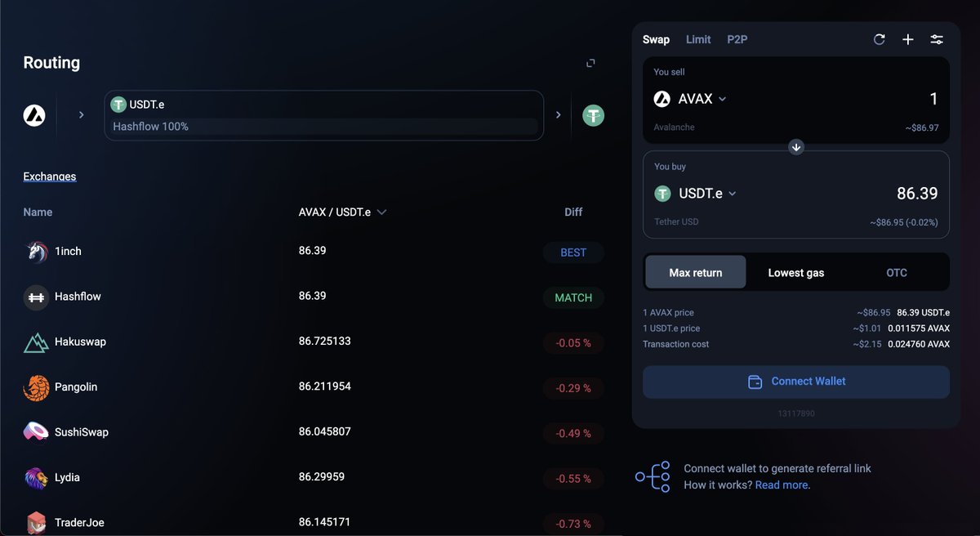Click Pangolin rate 86.211954
The height and width of the screenshot is (536, 980).
pyautogui.click(x=325, y=386)
